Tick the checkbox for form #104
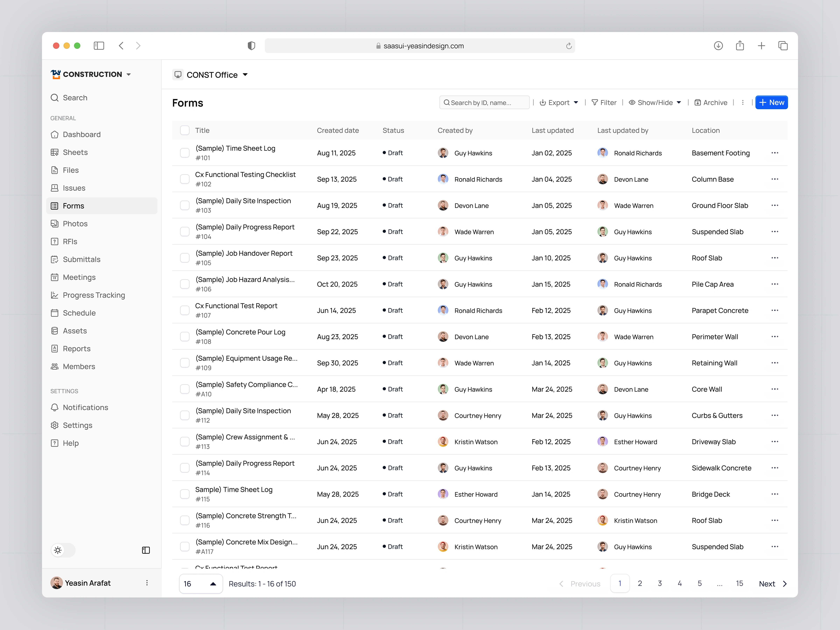Image resolution: width=840 pixels, height=630 pixels. click(x=185, y=232)
